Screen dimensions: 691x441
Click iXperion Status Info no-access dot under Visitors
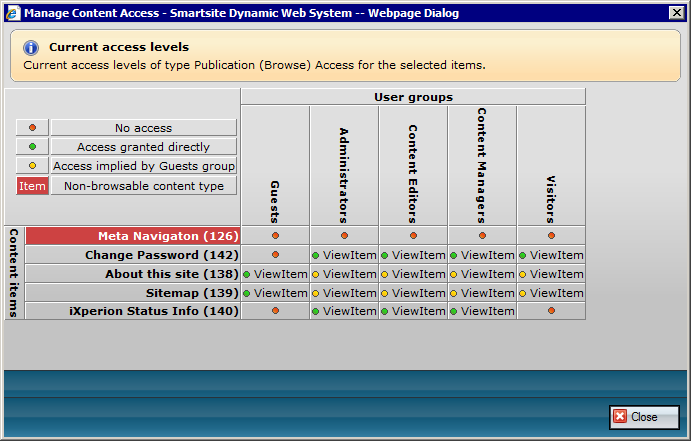(551, 311)
